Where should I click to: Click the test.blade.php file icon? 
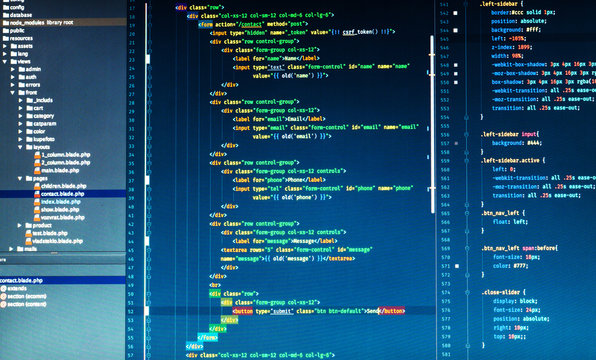[x=29, y=233]
